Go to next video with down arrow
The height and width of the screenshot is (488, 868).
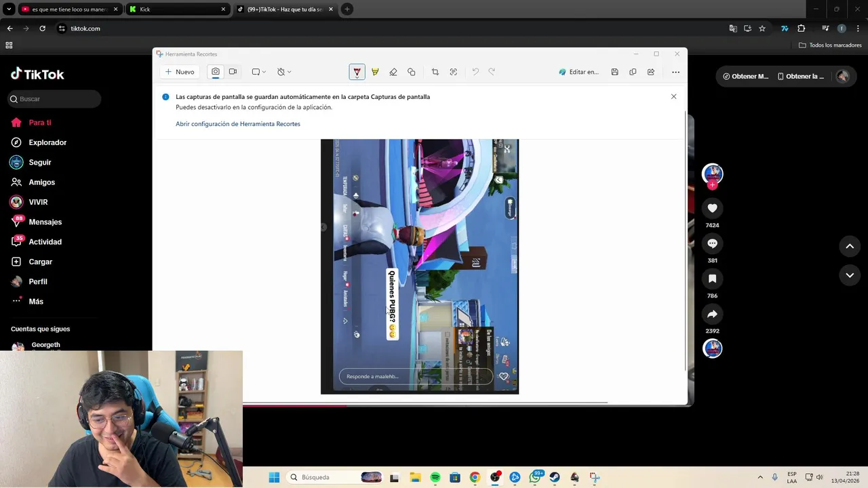click(850, 275)
